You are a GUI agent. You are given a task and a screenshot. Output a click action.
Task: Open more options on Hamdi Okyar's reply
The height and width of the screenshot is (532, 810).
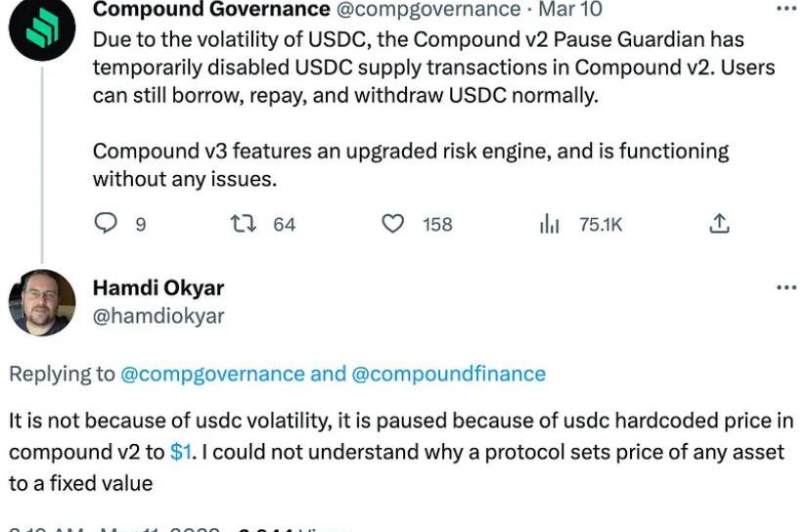(x=787, y=288)
